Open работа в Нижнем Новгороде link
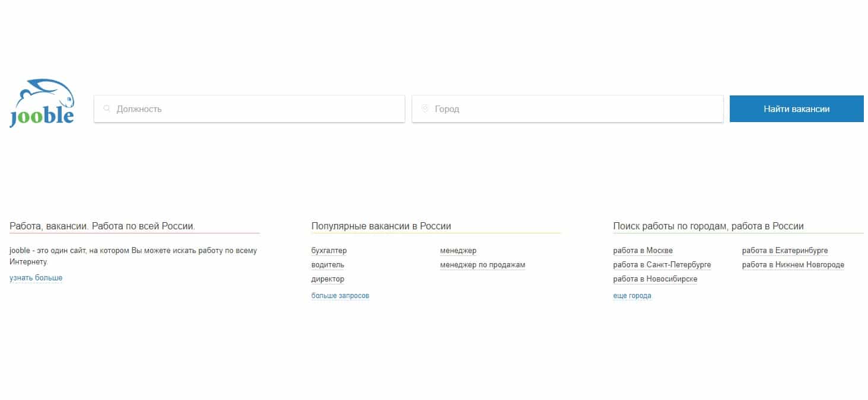The width and height of the screenshot is (868, 400). (x=793, y=265)
